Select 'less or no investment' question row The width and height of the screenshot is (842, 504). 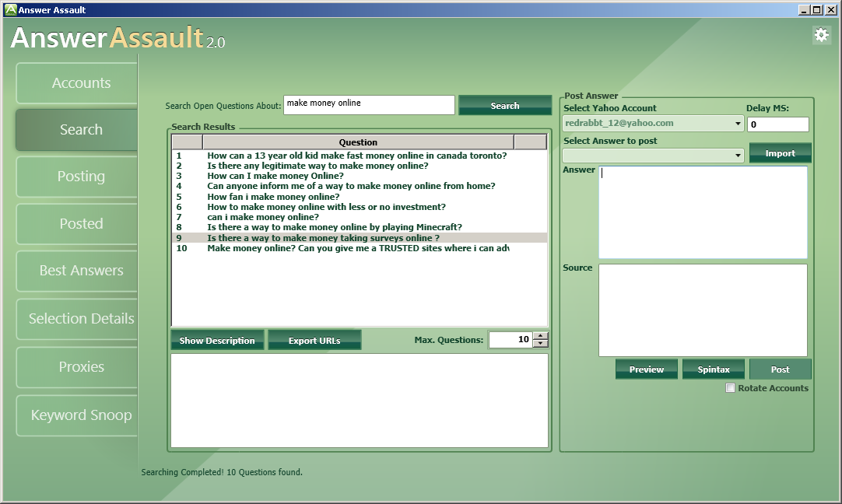click(360, 207)
